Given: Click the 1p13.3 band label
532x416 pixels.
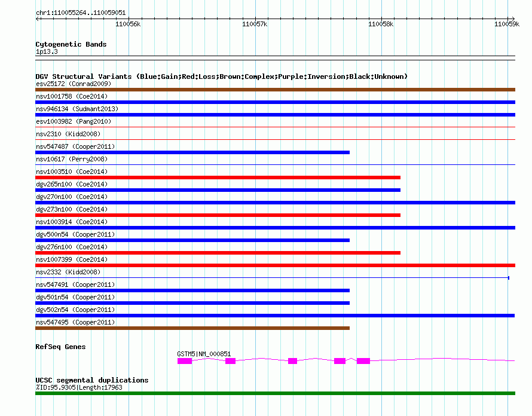Looking at the screenshot, I should point(47,51).
